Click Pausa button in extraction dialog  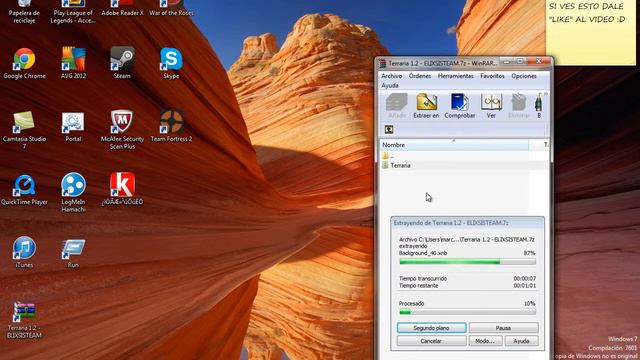[x=503, y=328]
